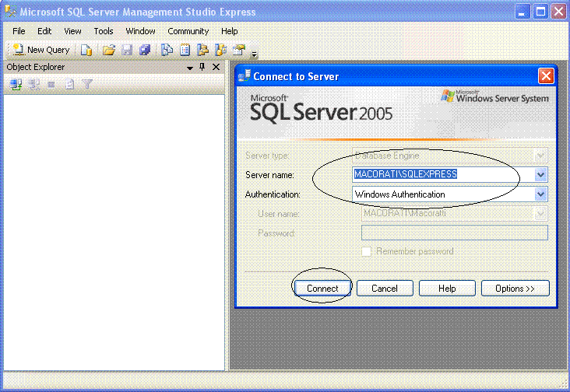Open the Server type dropdown arrow
Image resolution: width=570 pixels, height=392 pixels.
(x=540, y=156)
